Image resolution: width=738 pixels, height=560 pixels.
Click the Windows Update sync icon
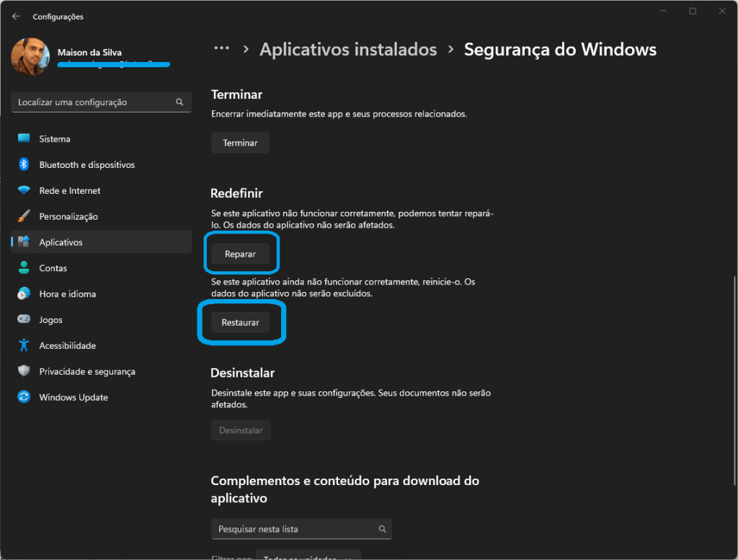coord(24,397)
